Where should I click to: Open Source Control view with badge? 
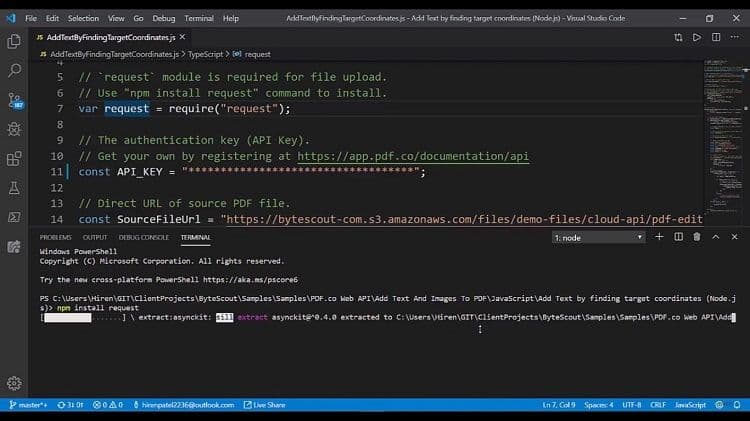click(14, 100)
